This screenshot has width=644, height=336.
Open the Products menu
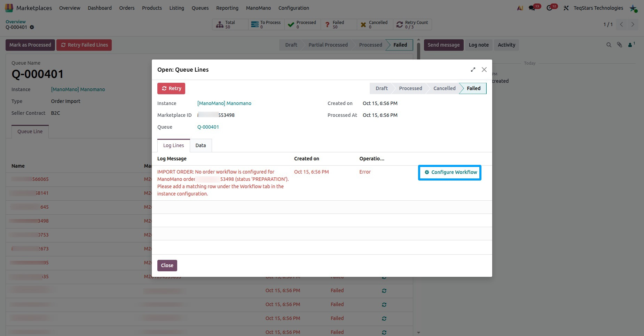(x=152, y=8)
